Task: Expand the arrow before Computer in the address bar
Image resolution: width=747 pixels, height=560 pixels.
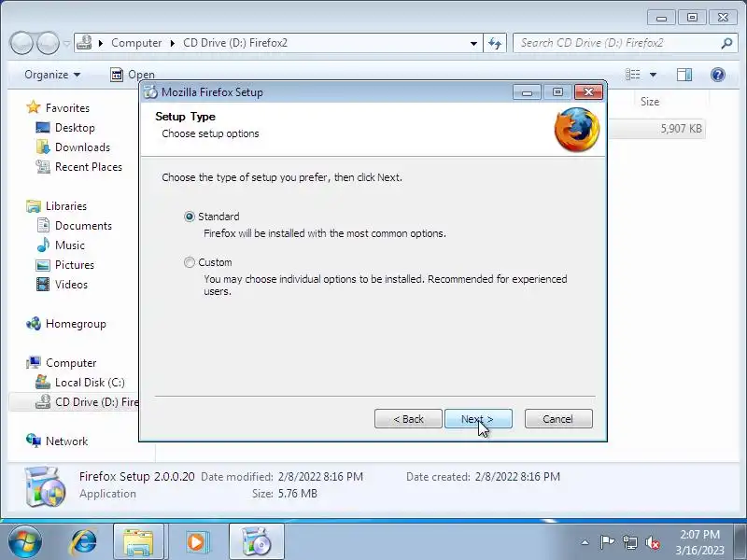Action: click(101, 43)
